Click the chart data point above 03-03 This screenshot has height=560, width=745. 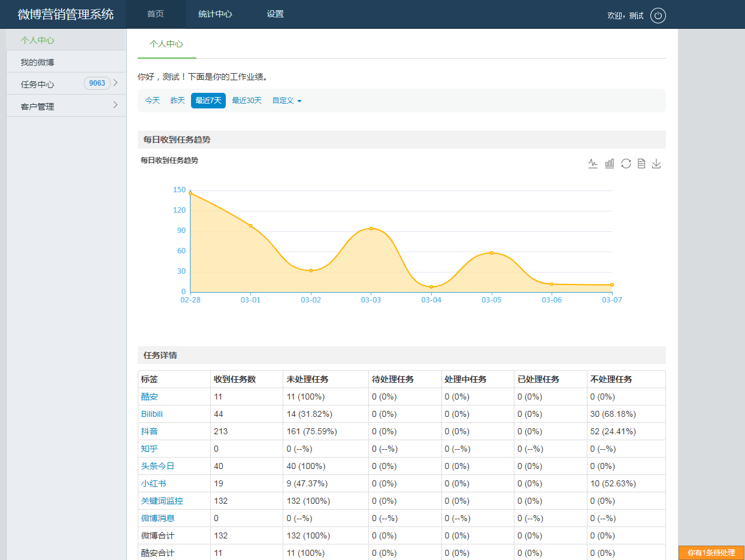point(371,228)
